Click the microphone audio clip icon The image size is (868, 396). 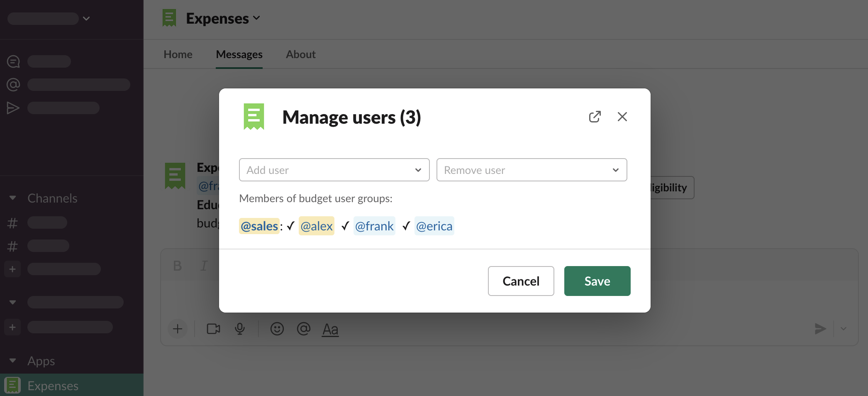coord(240,329)
